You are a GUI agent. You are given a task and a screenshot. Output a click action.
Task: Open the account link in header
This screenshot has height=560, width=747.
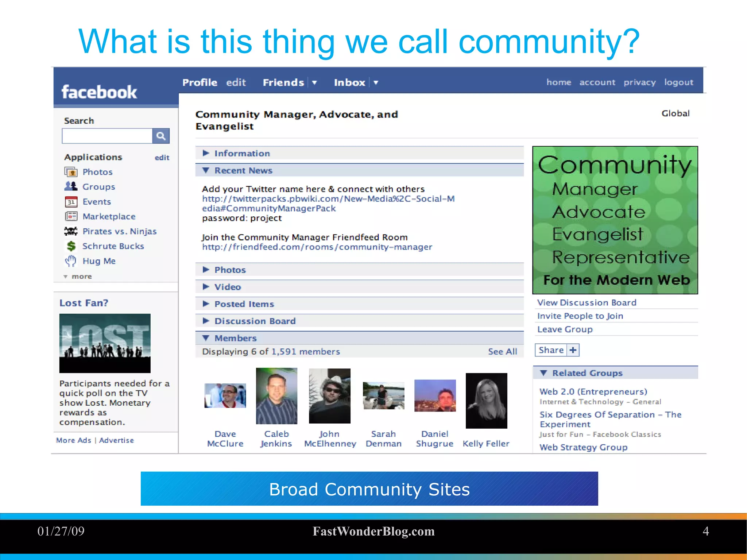[x=597, y=82]
